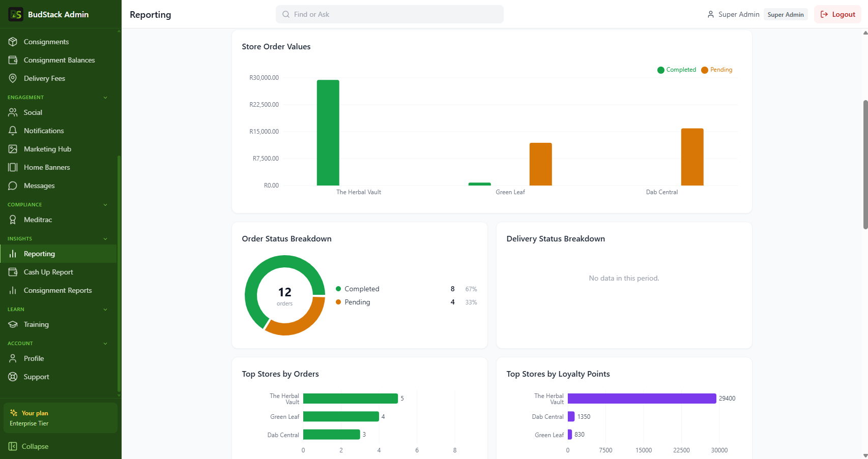Click in the Find or Ask search field
The image size is (868, 459).
390,14
